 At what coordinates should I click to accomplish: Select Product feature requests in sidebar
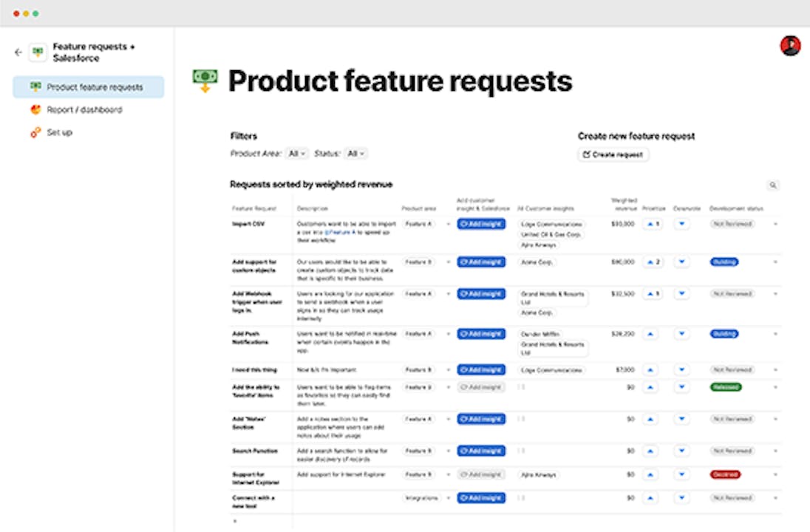(89, 87)
